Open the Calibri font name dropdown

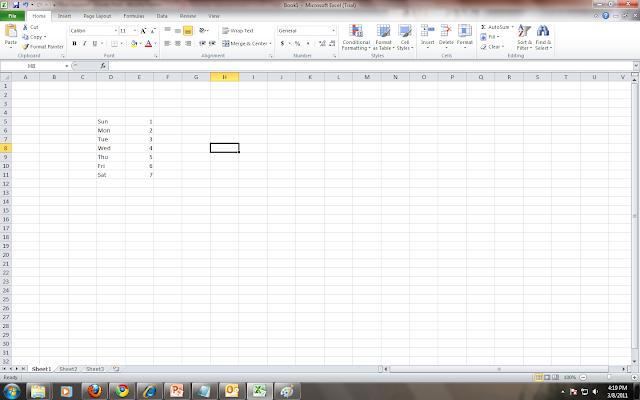coord(116,31)
